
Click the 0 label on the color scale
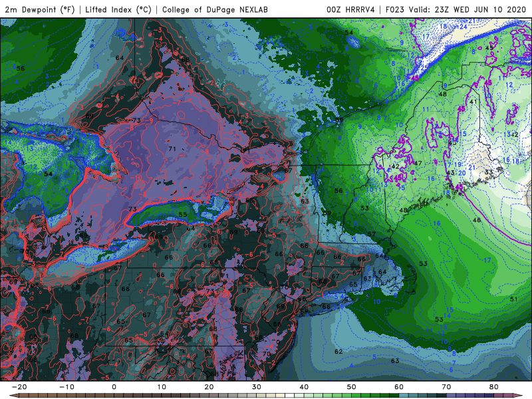pyautogui.click(x=114, y=387)
